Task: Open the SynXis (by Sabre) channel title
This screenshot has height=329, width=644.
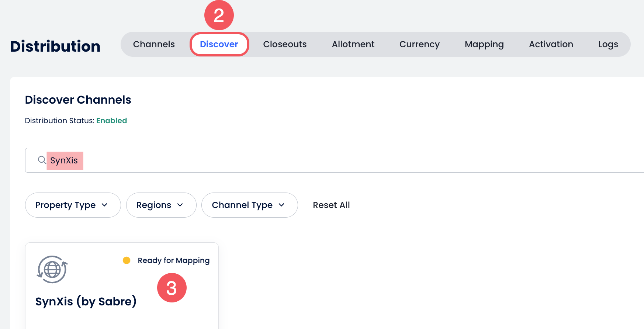Action: click(86, 301)
